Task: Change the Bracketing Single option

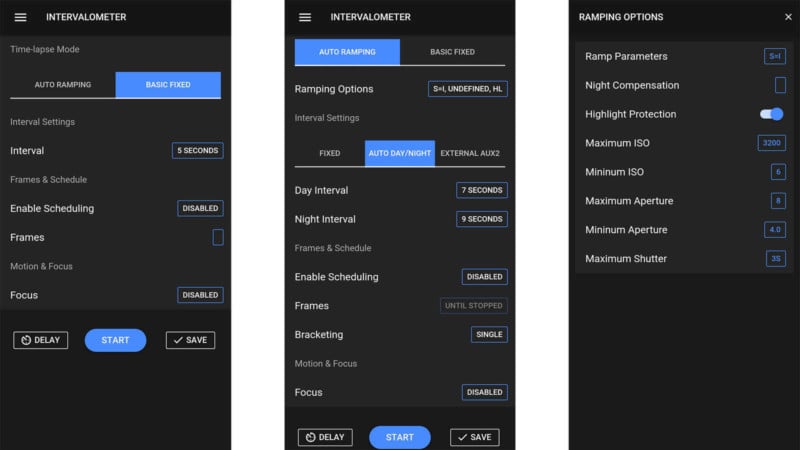Action: click(x=489, y=335)
